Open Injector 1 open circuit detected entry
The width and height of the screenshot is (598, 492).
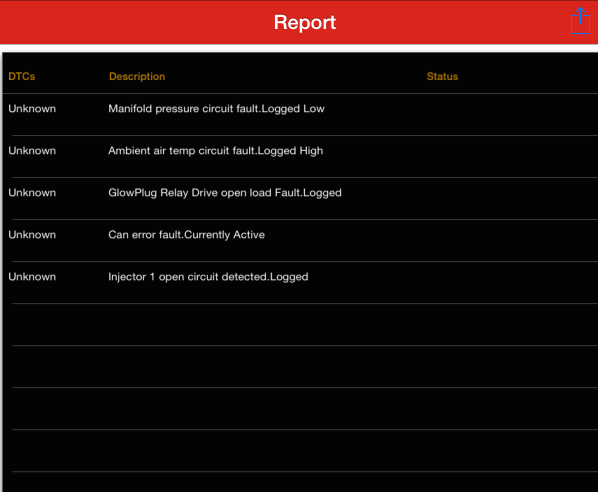(208, 277)
